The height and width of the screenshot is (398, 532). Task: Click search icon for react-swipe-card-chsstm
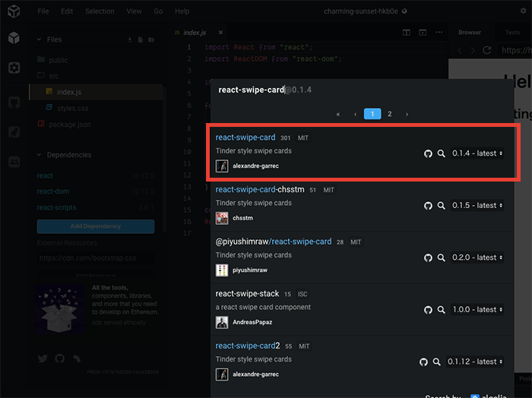(441, 205)
